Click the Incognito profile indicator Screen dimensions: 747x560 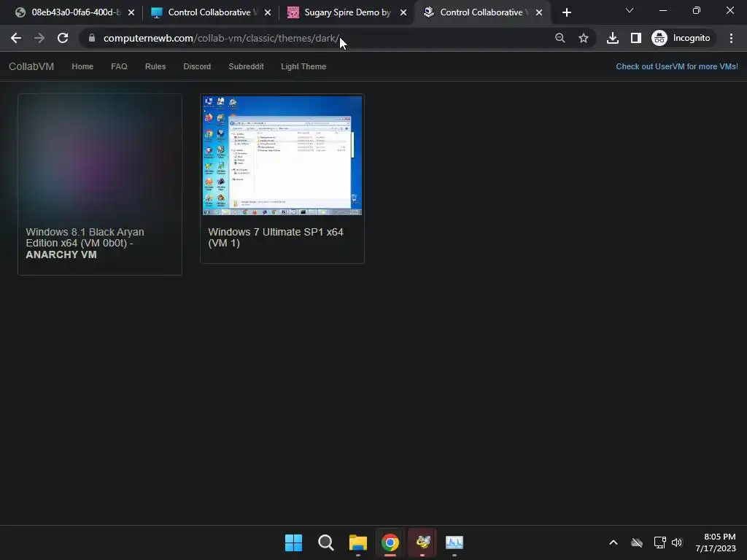[681, 38]
